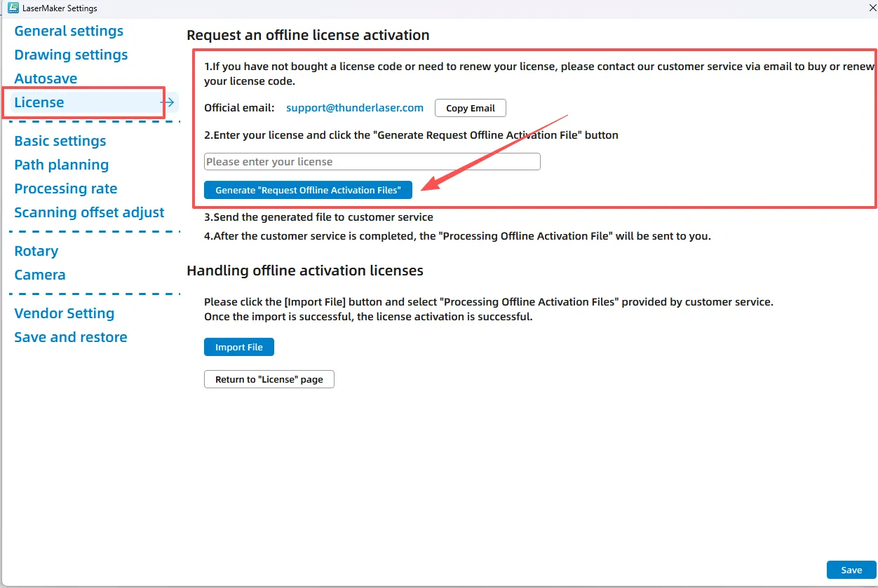Screen dimensions: 878x588
Task: Select the License sidebar item
Action: [39, 102]
